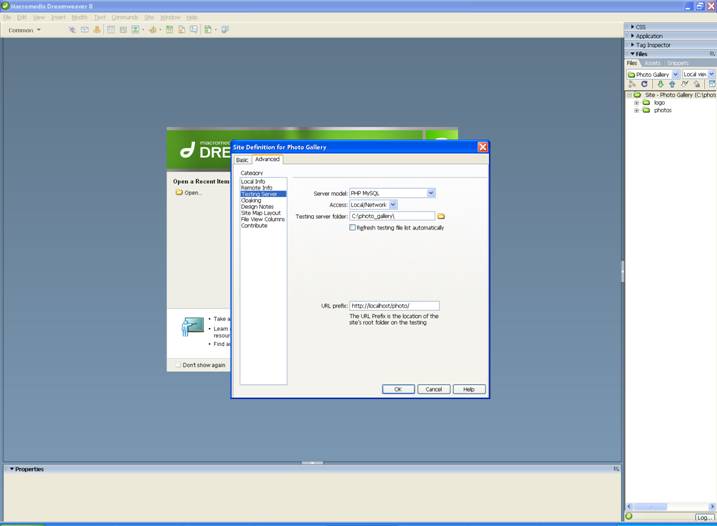Insert a Named Anchor from toolbar
This screenshot has width=717, height=526.
(x=97, y=30)
